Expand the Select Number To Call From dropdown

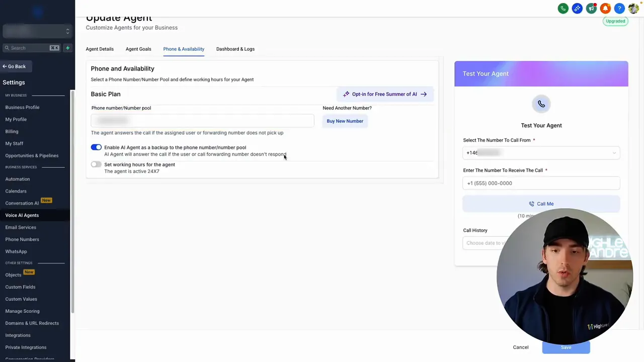(541, 153)
